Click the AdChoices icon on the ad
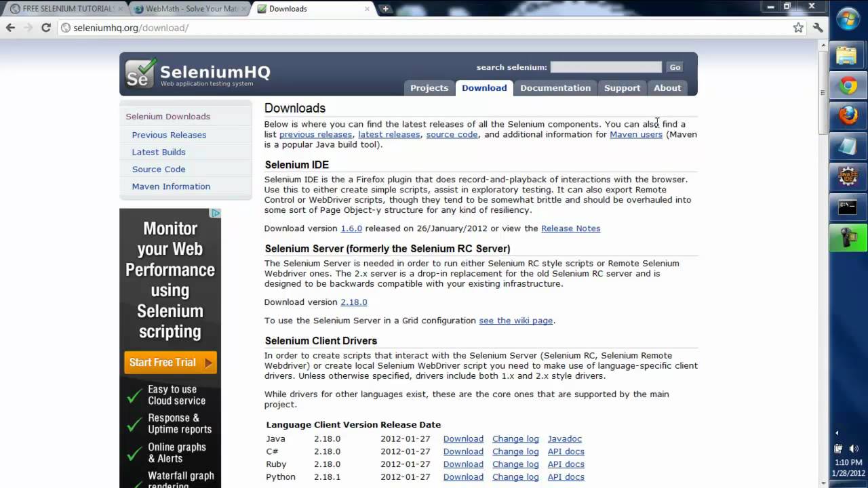This screenshot has width=868, height=488. pyautogui.click(x=216, y=213)
